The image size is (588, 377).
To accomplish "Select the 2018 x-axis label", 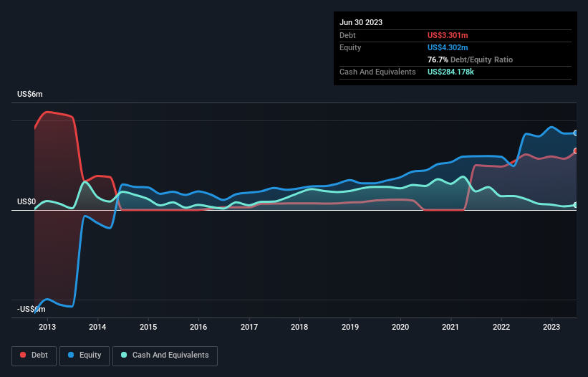I will (299, 327).
